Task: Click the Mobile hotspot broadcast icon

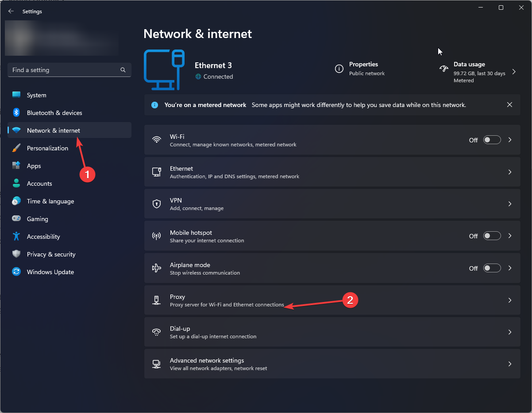Action: pyautogui.click(x=156, y=236)
